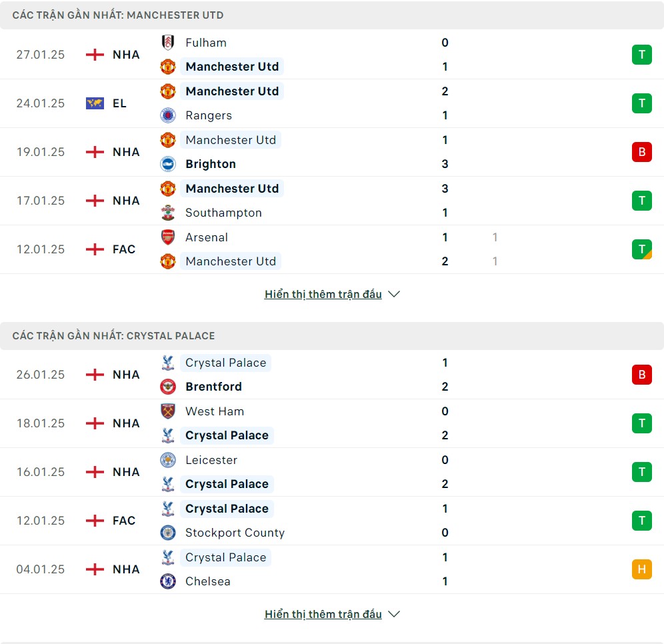The width and height of the screenshot is (664, 644).
Task: Open the Southampton team name link
Action: (x=223, y=213)
